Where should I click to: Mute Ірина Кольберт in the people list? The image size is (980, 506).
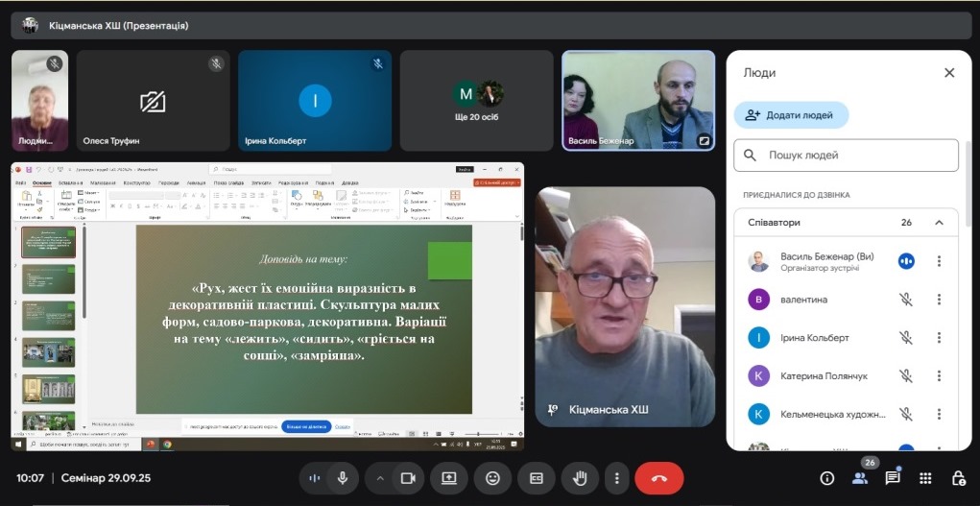coord(905,338)
